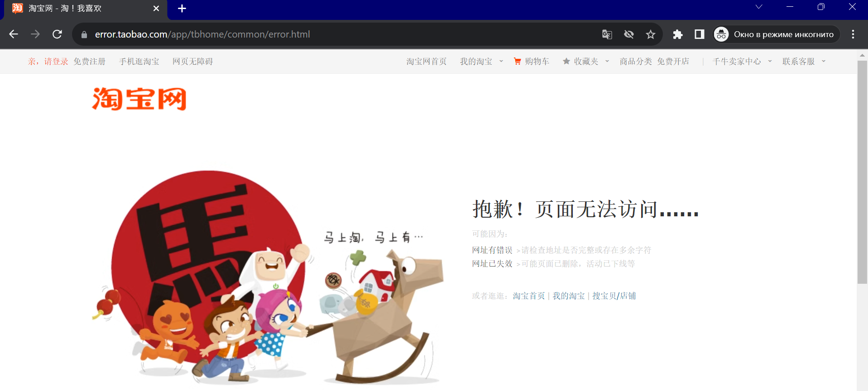Viewport: 868px width, 391px height.
Task: Click the 我的淘宝 link under error message
Action: [569, 296]
